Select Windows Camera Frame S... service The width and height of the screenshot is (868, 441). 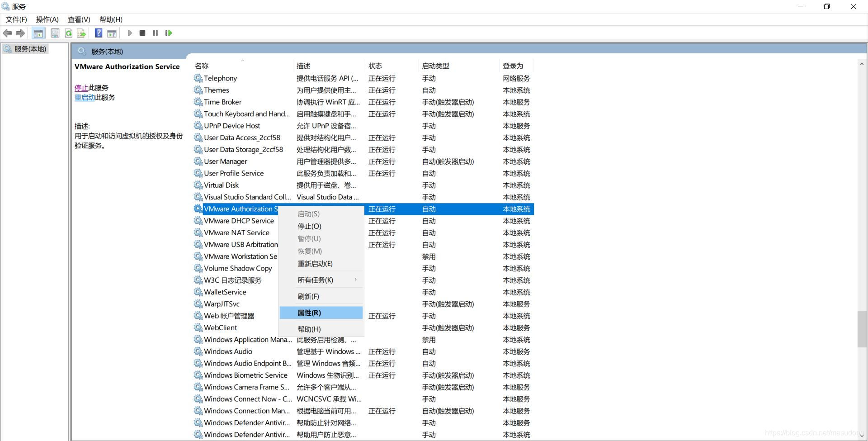363,387
